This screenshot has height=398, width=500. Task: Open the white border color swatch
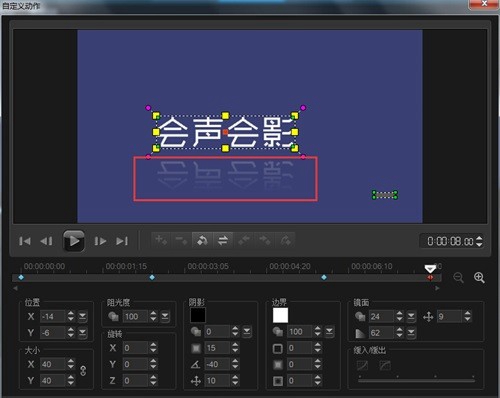tap(280, 315)
